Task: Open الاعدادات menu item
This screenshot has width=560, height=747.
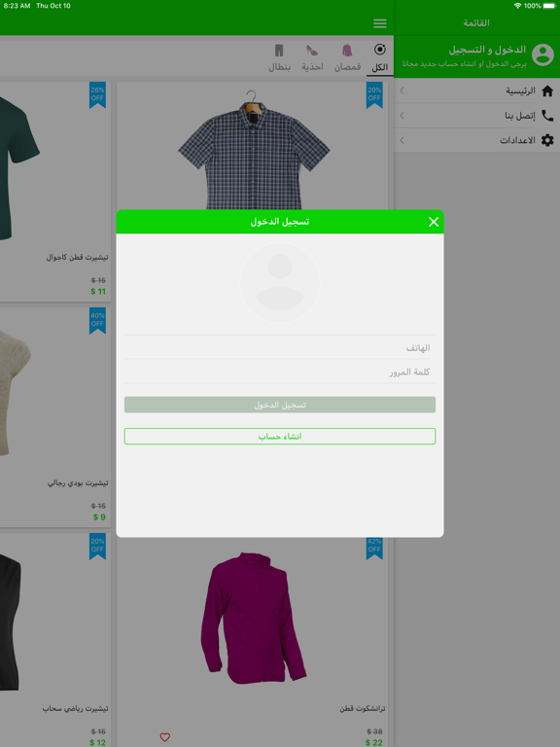Action: coord(477,140)
